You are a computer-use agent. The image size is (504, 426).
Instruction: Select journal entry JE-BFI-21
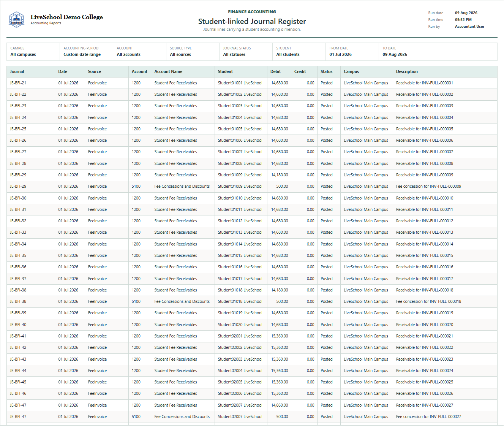click(18, 83)
